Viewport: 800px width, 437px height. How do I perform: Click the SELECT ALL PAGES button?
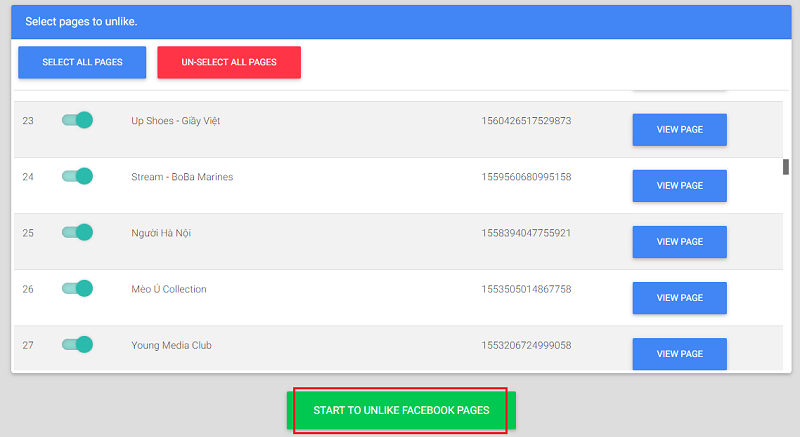(x=82, y=62)
